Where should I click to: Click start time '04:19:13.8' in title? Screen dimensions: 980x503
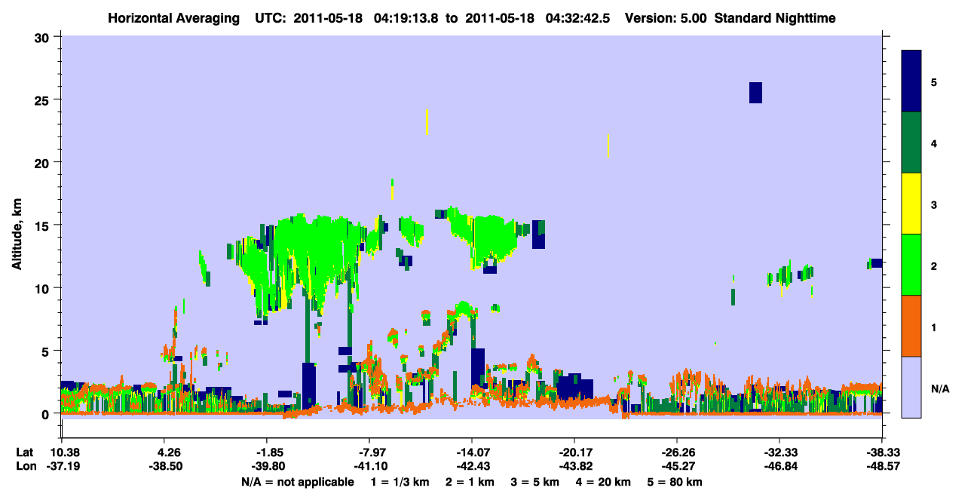click(x=406, y=17)
